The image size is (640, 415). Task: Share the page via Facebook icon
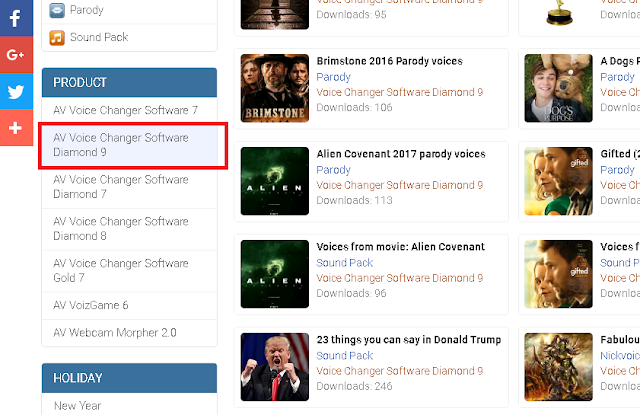pyautogui.click(x=16, y=18)
